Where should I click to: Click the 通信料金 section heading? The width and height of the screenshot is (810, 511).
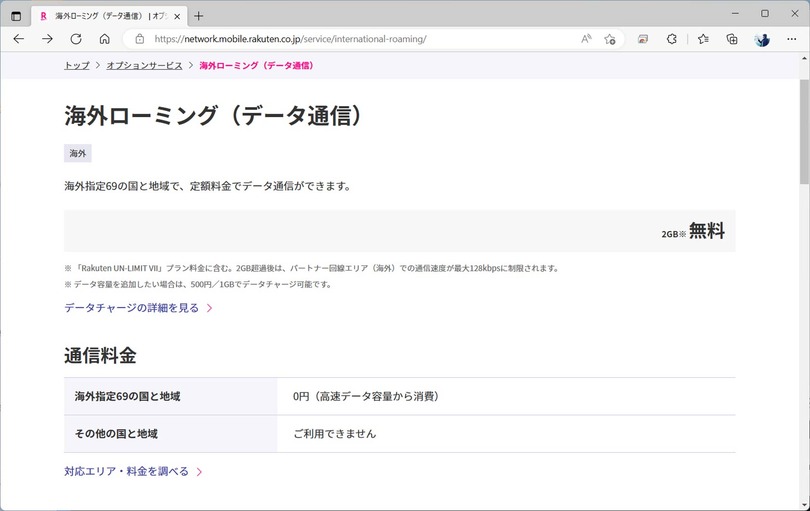(x=100, y=355)
